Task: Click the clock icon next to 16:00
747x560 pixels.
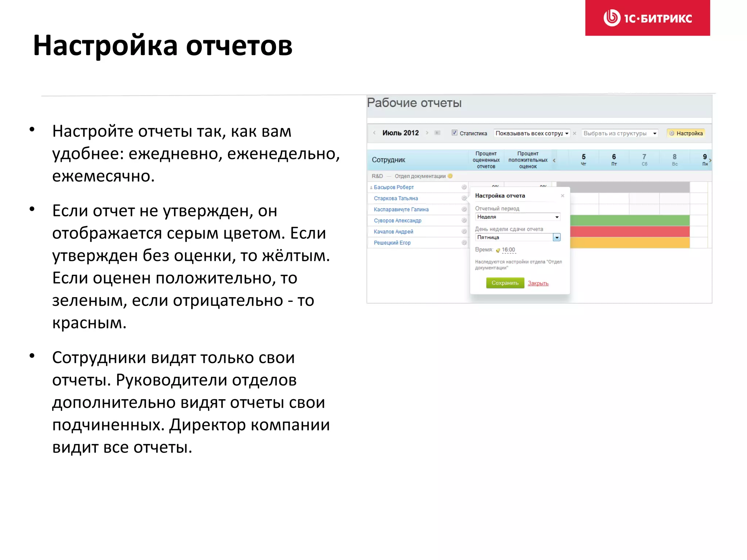Action: click(498, 250)
